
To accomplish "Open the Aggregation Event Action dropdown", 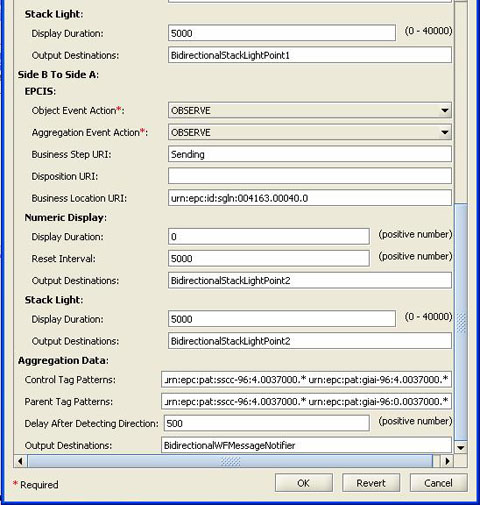I will tap(310, 133).
